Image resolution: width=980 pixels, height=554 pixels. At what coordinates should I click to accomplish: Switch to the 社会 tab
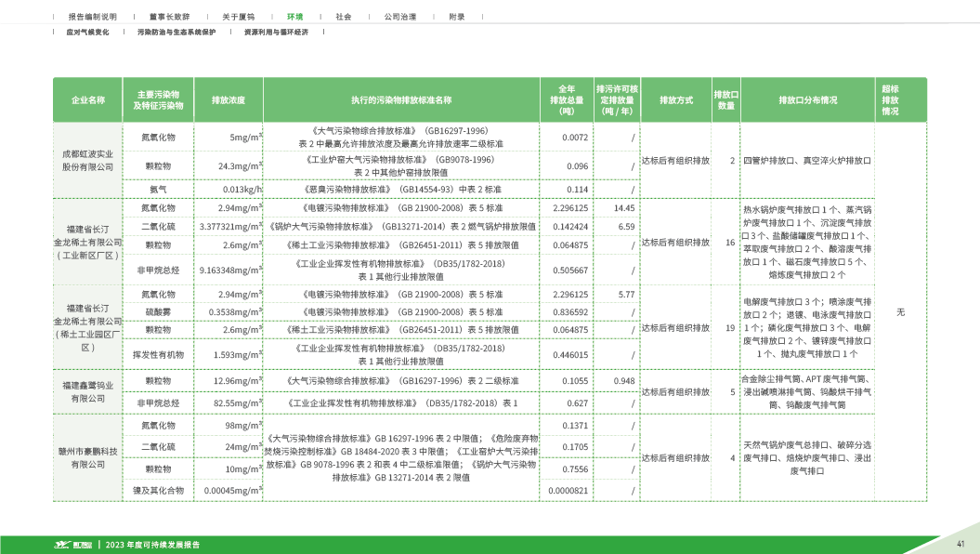(344, 17)
